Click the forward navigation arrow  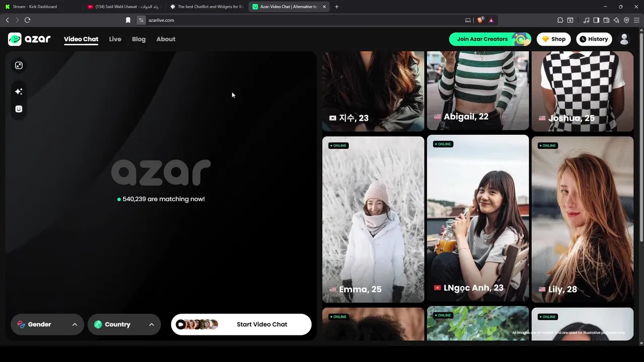coord(17,20)
